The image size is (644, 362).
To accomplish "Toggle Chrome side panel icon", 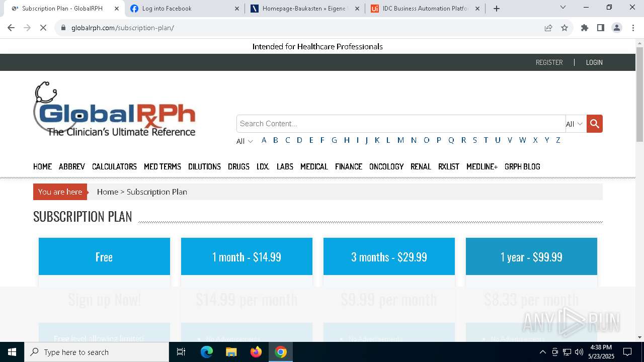I will coord(601,28).
